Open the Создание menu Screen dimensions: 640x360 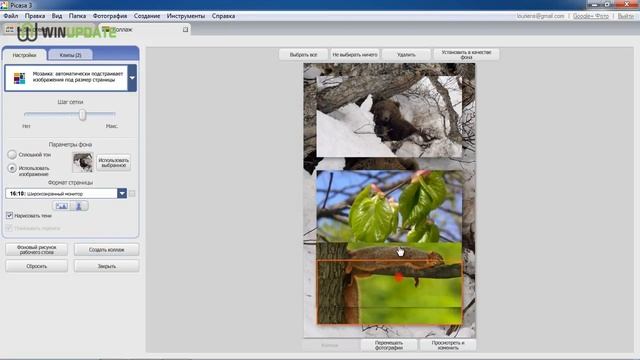(147, 16)
